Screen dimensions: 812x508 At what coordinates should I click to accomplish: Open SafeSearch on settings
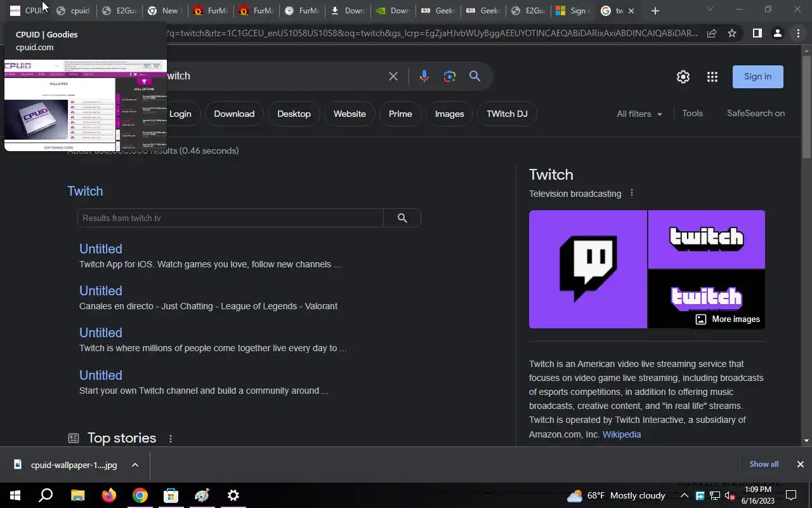point(756,113)
